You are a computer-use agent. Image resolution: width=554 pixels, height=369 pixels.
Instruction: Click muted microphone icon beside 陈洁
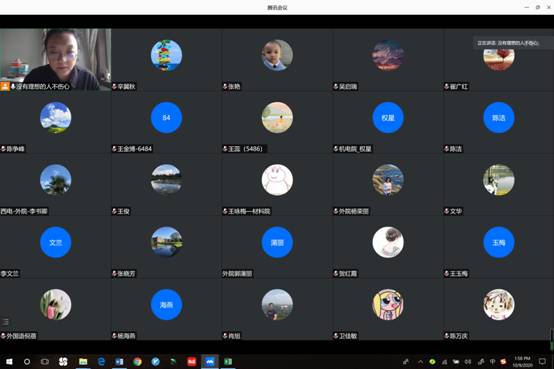(x=447, y=149)
